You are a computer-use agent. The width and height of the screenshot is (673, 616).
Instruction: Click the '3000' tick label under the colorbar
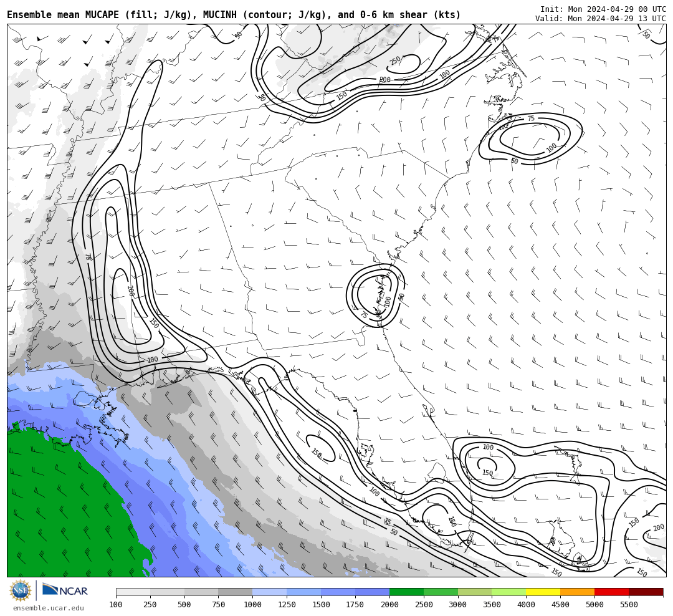tap(458, 605)
